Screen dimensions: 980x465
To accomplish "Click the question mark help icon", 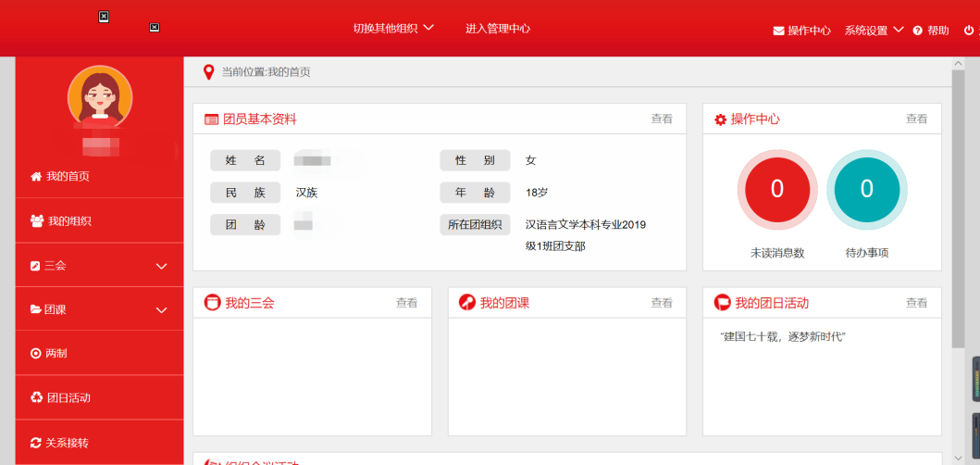I will click(917, 31).
